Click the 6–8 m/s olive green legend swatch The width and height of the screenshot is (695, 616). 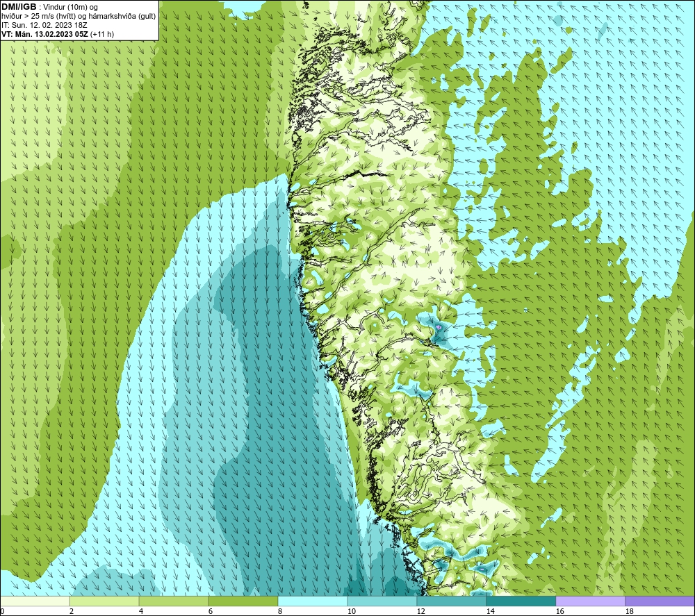coord(243,601)
